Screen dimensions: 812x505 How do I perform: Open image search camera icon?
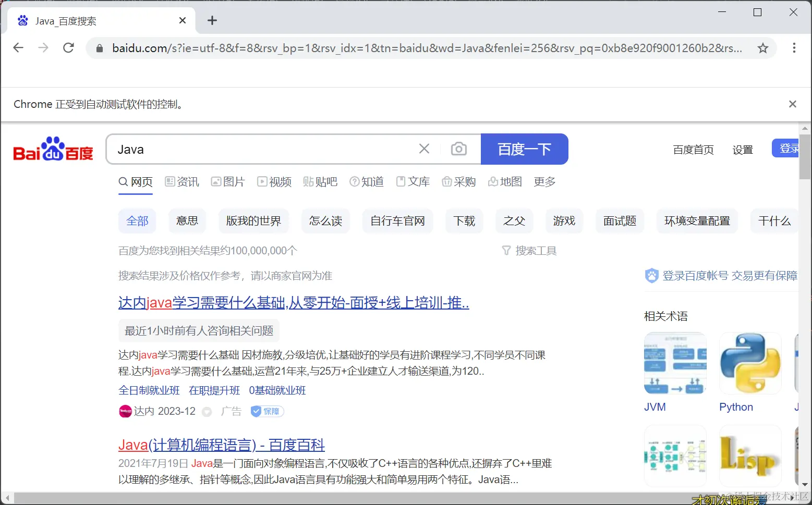click(459, 149)
